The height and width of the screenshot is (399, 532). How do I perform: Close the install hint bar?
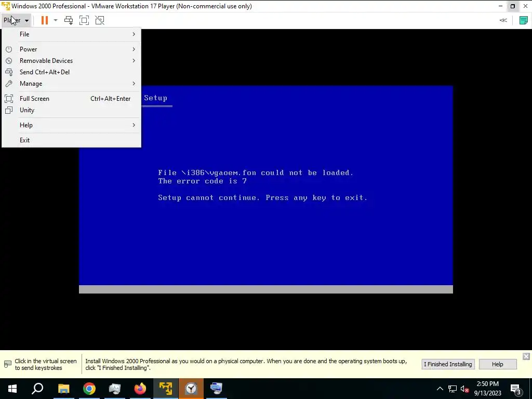526,356
